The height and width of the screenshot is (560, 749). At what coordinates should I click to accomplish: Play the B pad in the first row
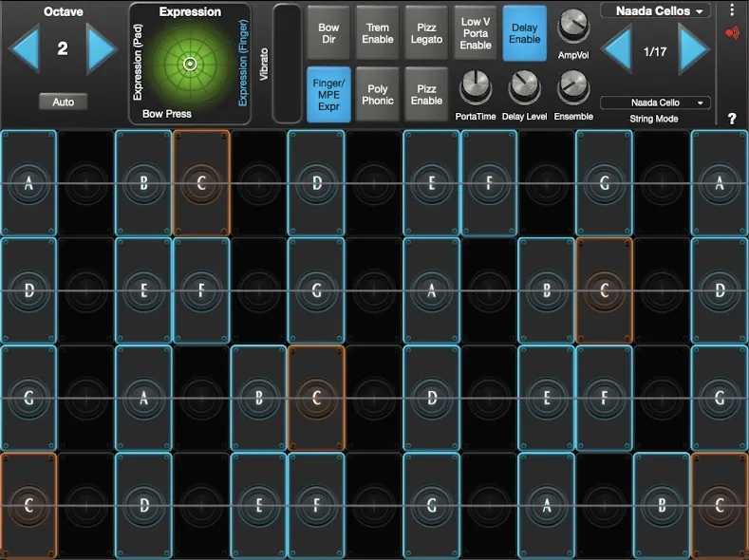[143, 183]
